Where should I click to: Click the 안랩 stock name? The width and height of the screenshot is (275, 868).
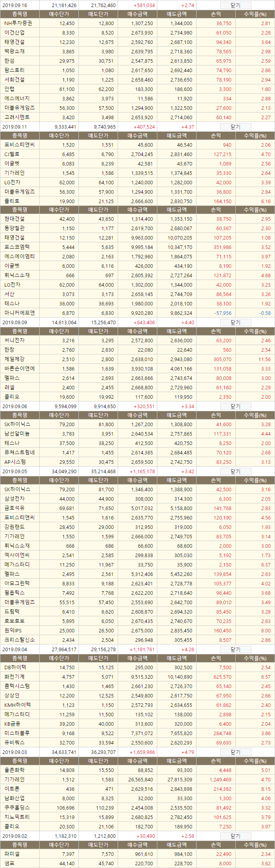coord(9,89)
